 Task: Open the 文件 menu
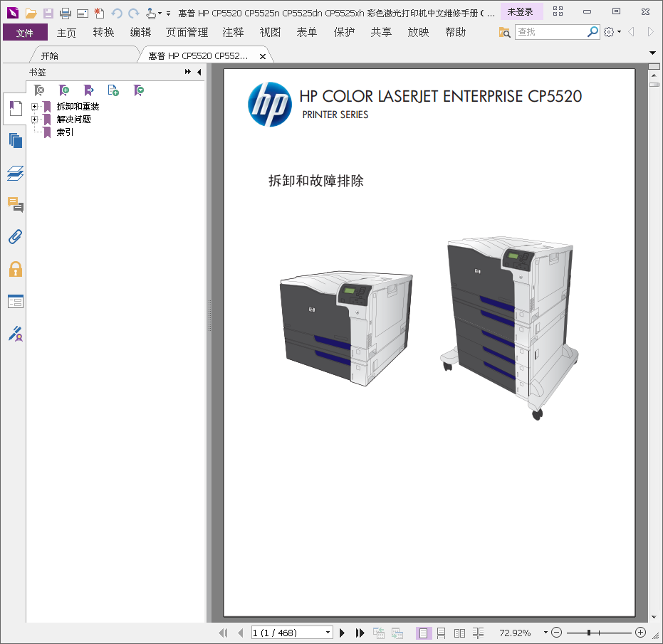click(x=25, y=33)
